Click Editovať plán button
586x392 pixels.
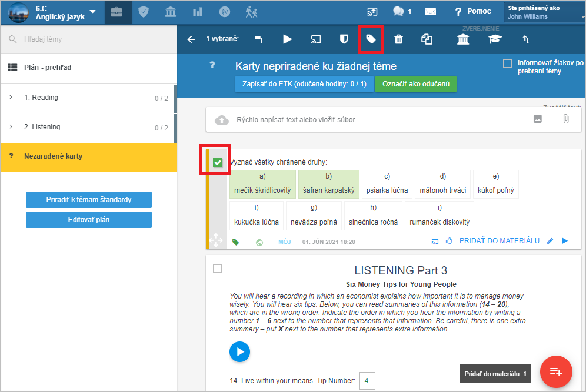pyautogui.click(x=89, y=220)
